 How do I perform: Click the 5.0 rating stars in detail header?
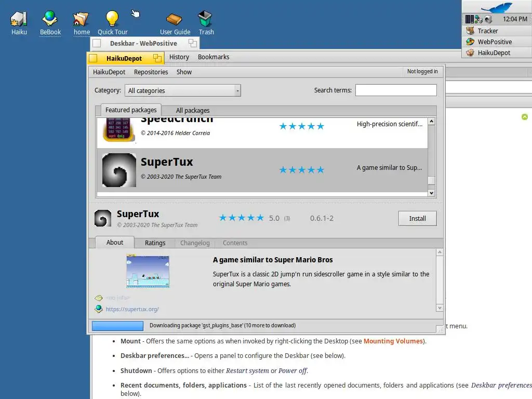pos(241,218)
